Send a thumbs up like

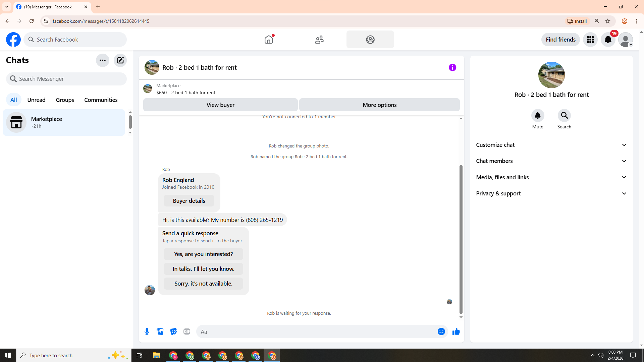(456, 331)
